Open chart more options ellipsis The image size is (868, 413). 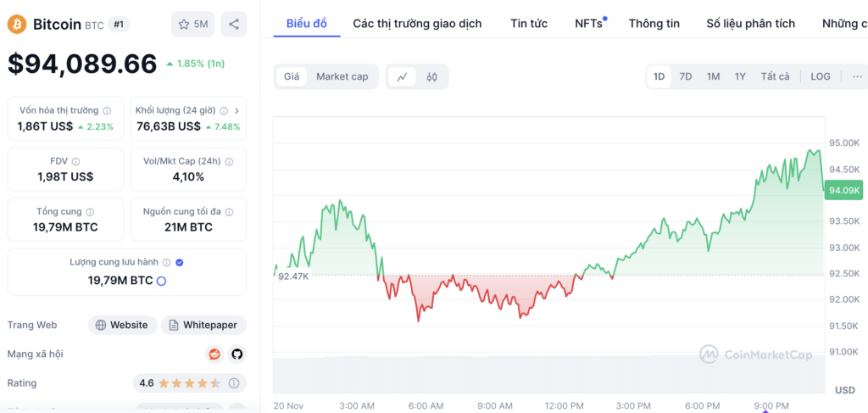tap(858, 76)
